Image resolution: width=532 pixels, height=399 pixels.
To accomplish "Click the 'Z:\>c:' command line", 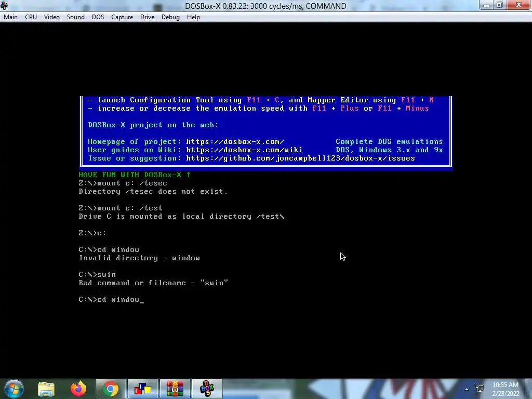I will click(92, 233).
